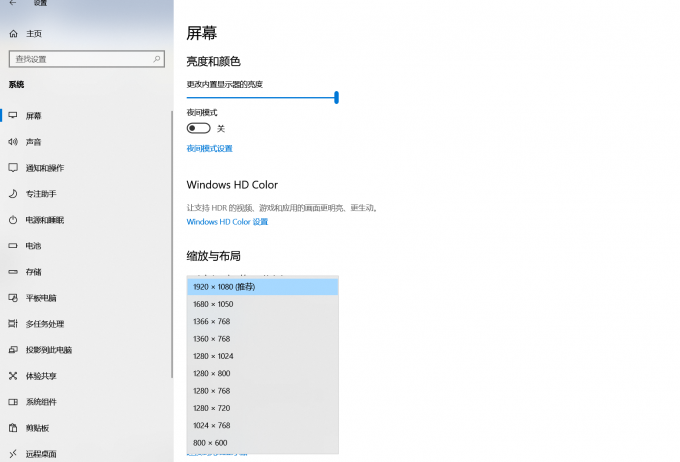Click the 电池 battery icon
The image size is (680, 462).
click(x=13, y=246)
